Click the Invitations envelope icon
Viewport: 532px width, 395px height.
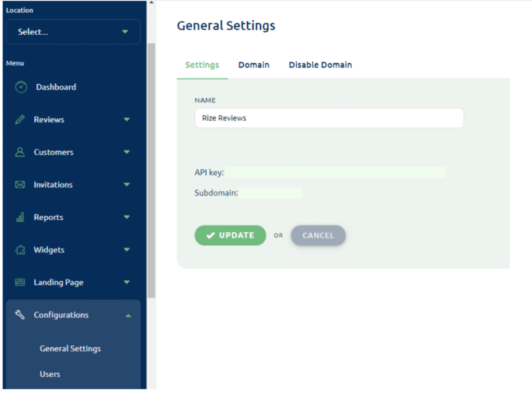pos(20,185)
